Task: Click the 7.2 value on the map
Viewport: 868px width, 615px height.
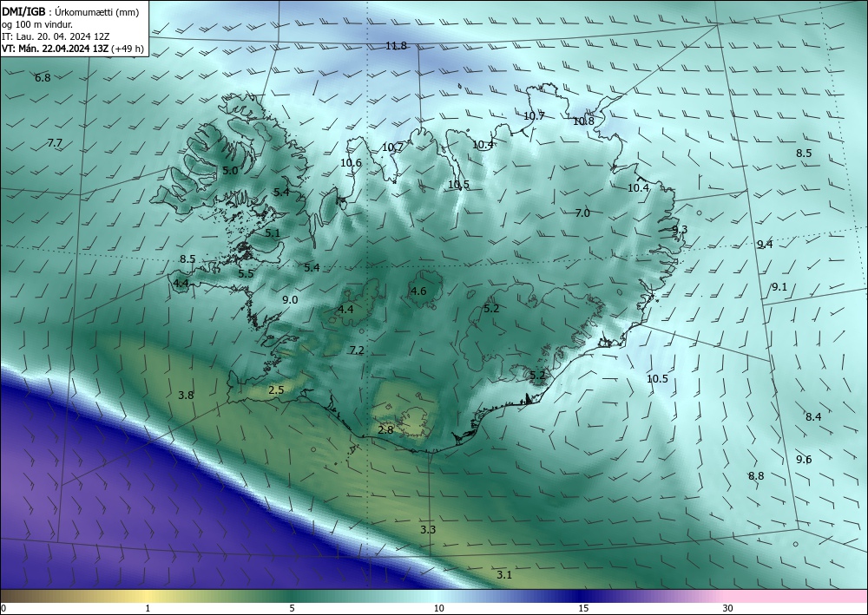Action: click(x=357, y=350)
